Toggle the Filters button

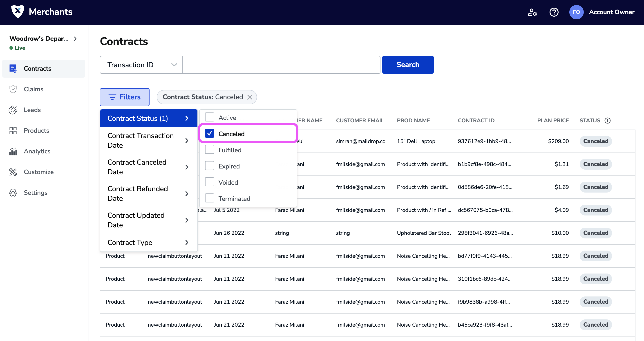point(125,97)
